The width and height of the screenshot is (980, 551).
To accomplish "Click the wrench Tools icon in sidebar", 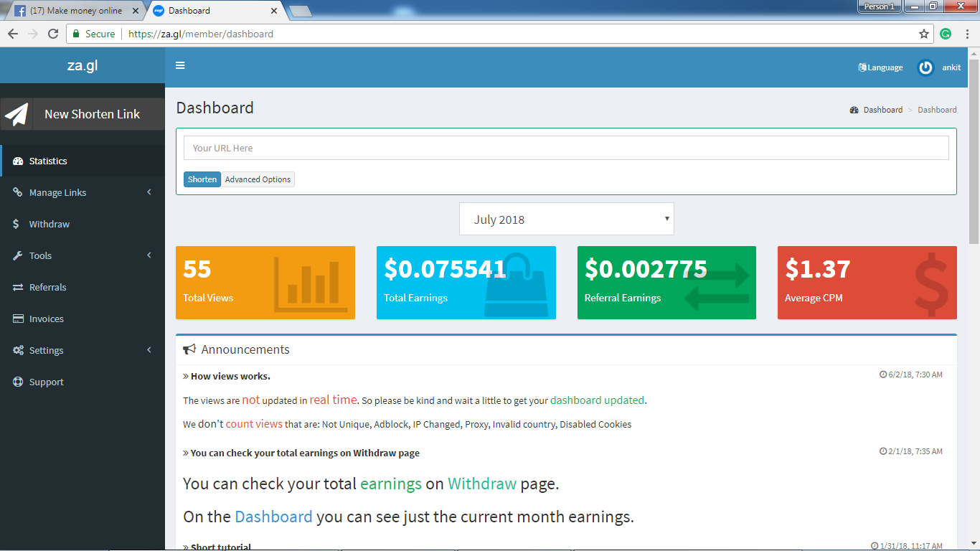I will 18,255.
